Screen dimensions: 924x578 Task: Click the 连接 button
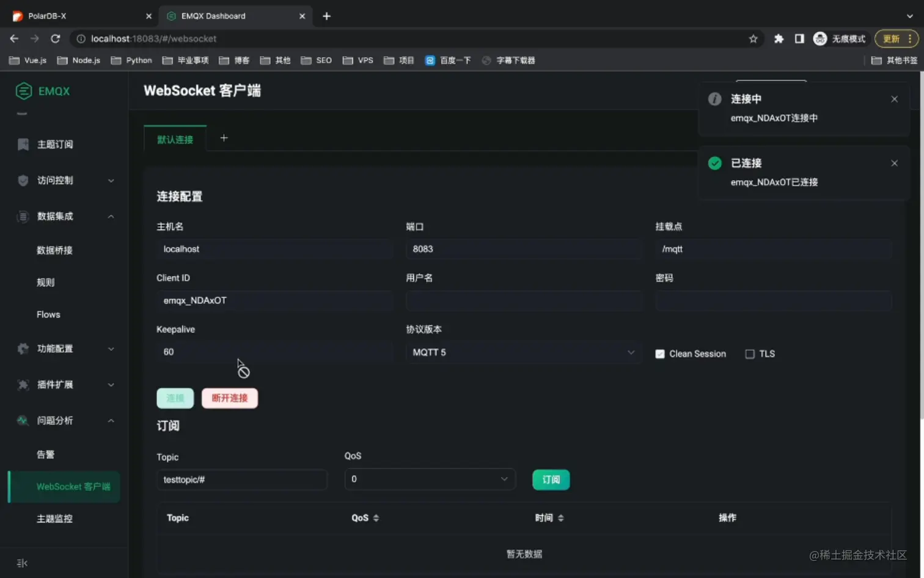(x=175, y=398)
